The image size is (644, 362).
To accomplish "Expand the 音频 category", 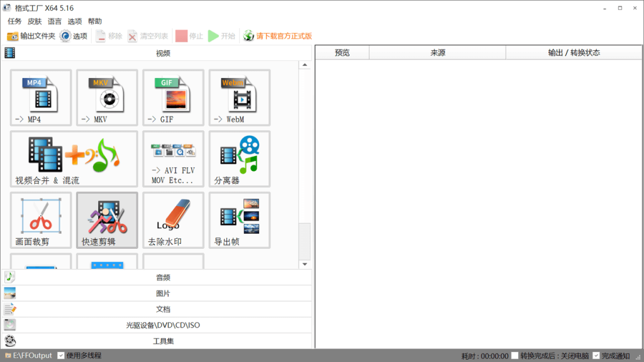I will [x=157, y=277].
